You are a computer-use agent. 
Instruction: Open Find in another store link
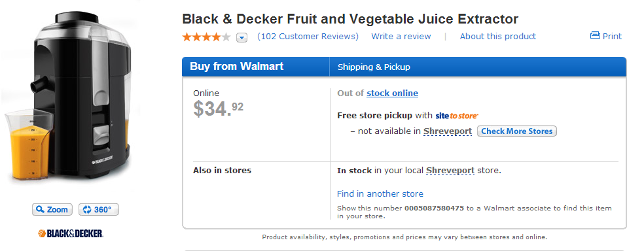[x=380, y=193]
